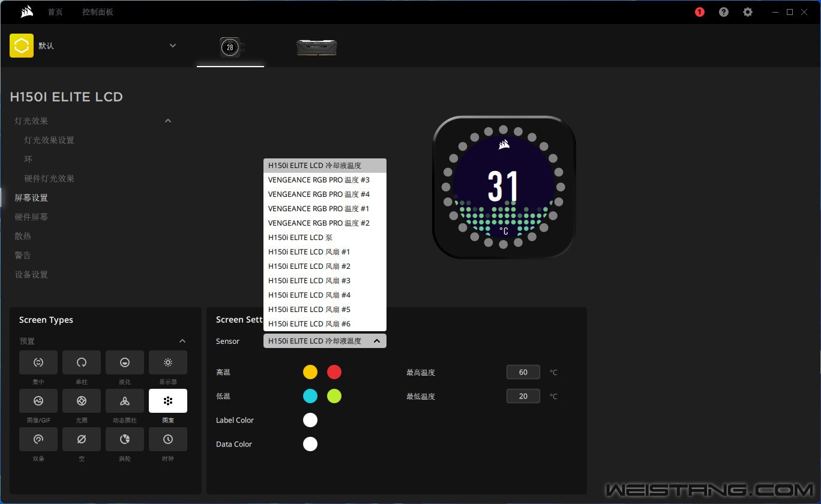Pick the red 高温 color swatch
821x504 pixels.
click(334, 372)
